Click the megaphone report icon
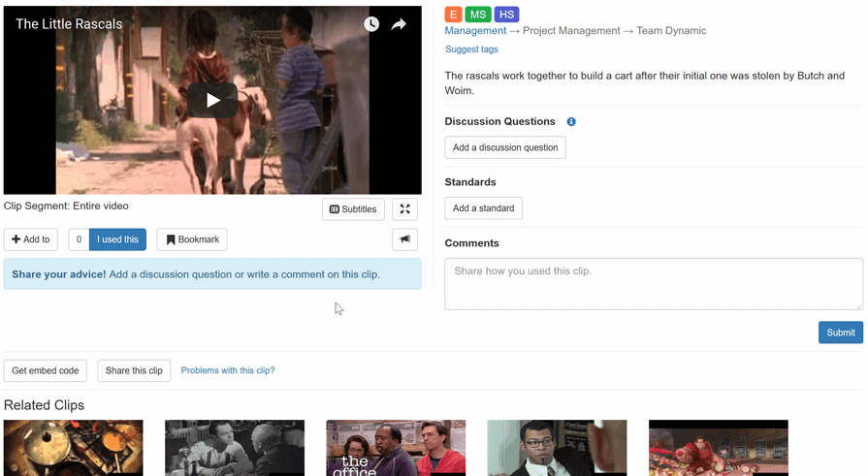Viewport: 868px width, 476px height. point(404,239)
